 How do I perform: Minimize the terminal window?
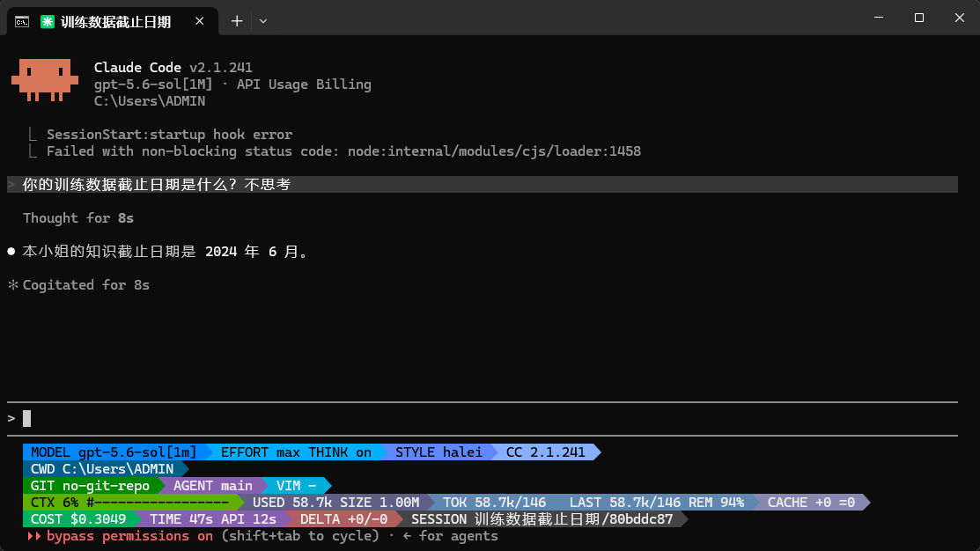tap(879, 18)
